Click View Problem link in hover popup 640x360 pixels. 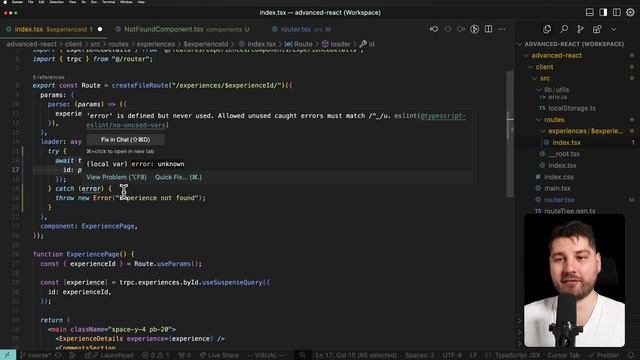(116, 177)
